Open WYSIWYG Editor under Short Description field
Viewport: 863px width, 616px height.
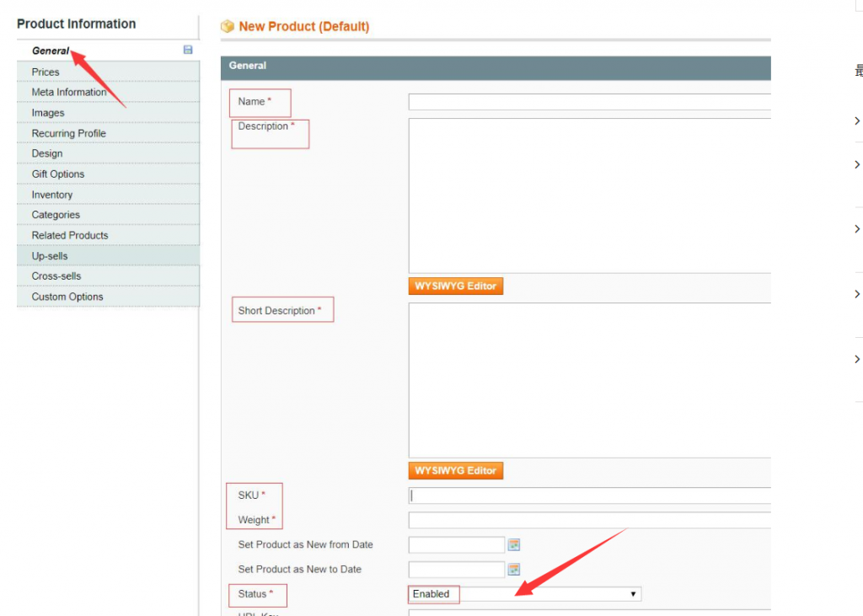coord(455,470)
